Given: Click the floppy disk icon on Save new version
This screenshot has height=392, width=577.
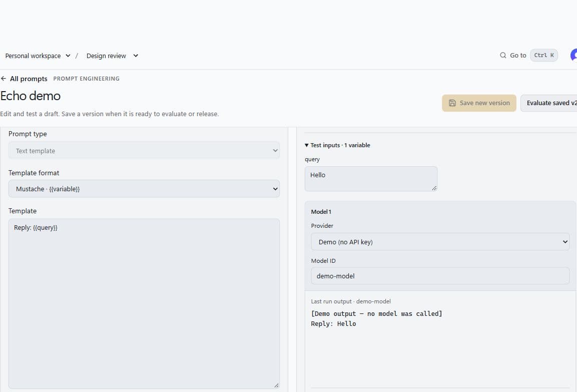Looking at the screenshot, I should (x=452, y=103).
